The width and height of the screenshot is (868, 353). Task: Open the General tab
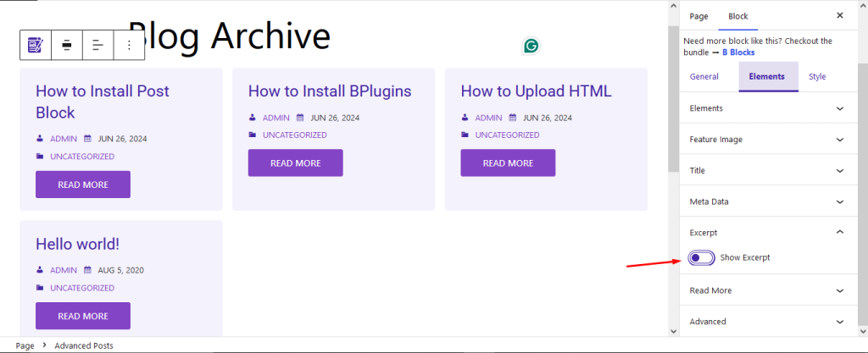click(x=704, y=77)
